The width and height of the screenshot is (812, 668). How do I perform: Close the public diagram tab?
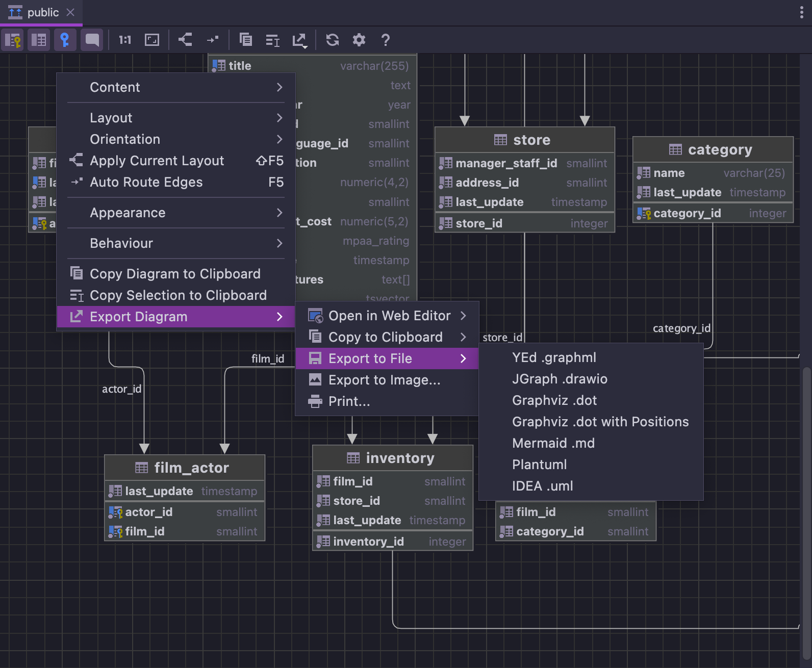pos(70,12)
